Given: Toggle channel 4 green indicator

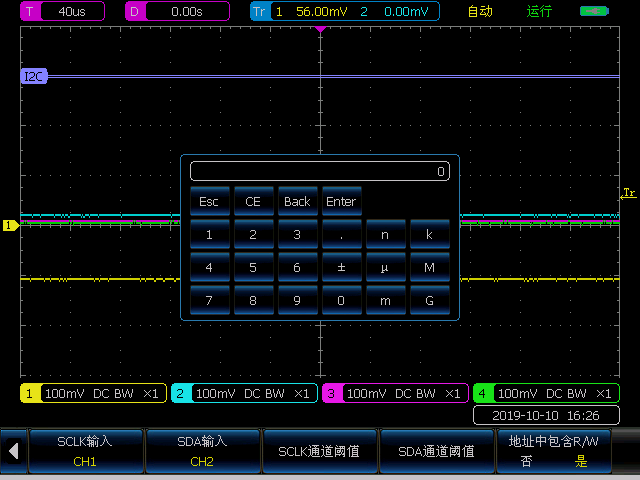Looking at the screenshot, I should (546, 394).
